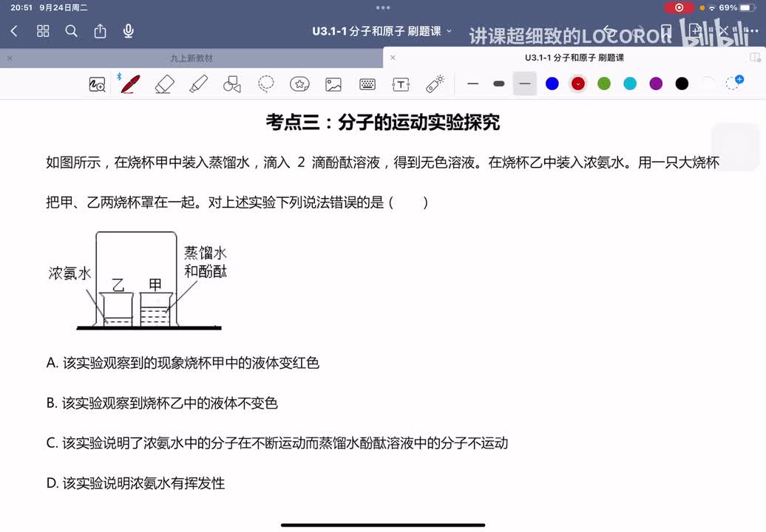Select the red Pen tool
Screen dimensions: 766x532
click(x=130, y=84)
